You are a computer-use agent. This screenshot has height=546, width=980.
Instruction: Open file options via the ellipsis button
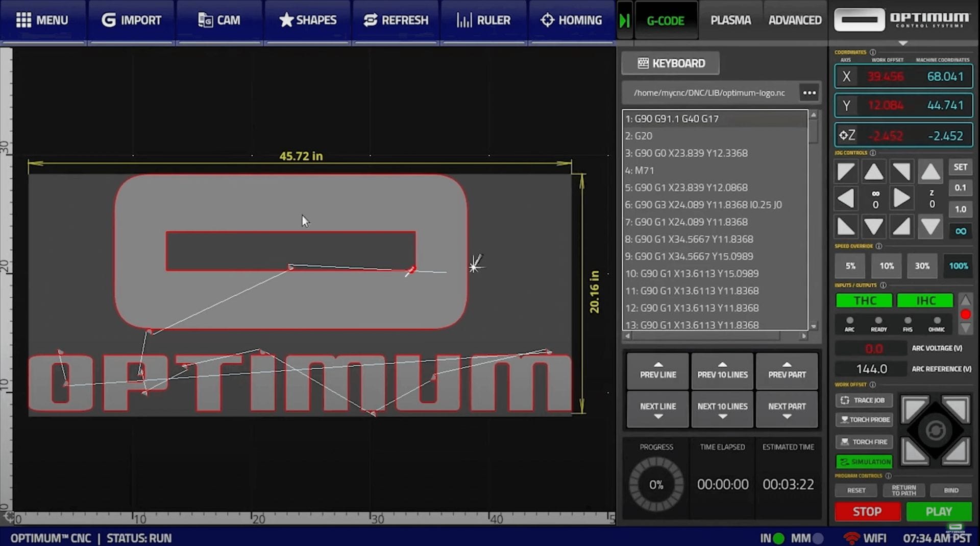809,92
